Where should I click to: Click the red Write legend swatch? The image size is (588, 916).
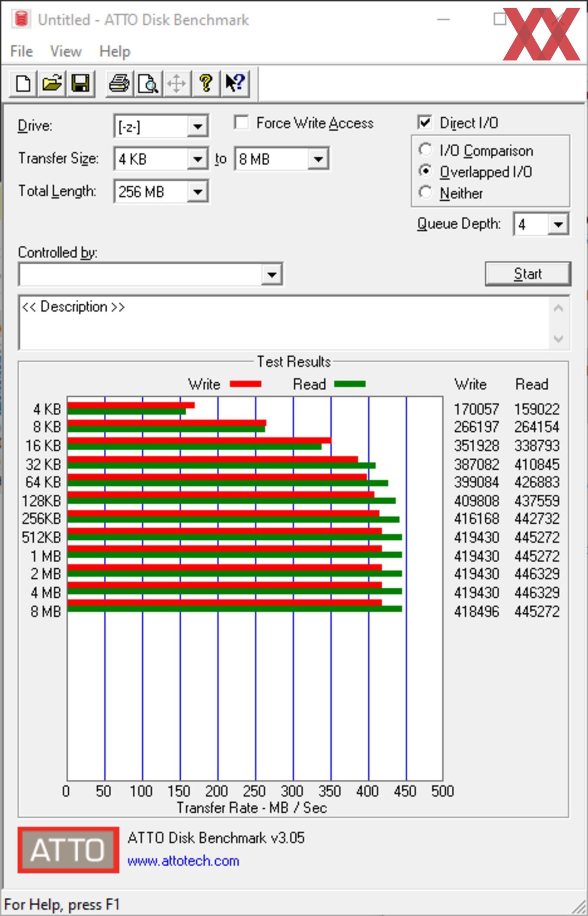point(246,384)
